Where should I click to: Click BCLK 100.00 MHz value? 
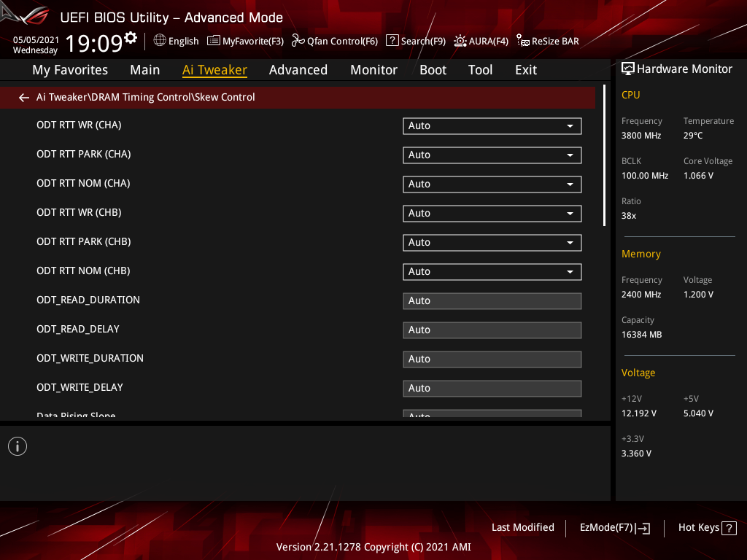click(x=645, y=176)
